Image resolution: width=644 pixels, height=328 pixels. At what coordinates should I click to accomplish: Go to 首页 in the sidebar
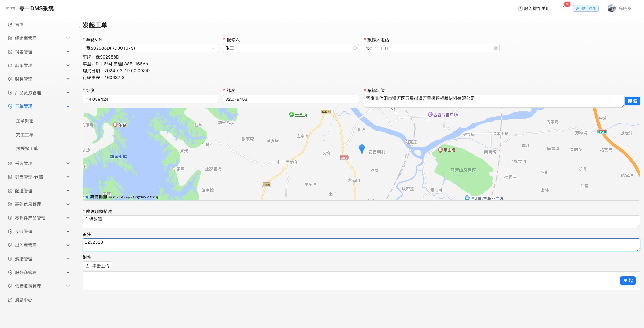click(x=19, y=24)
